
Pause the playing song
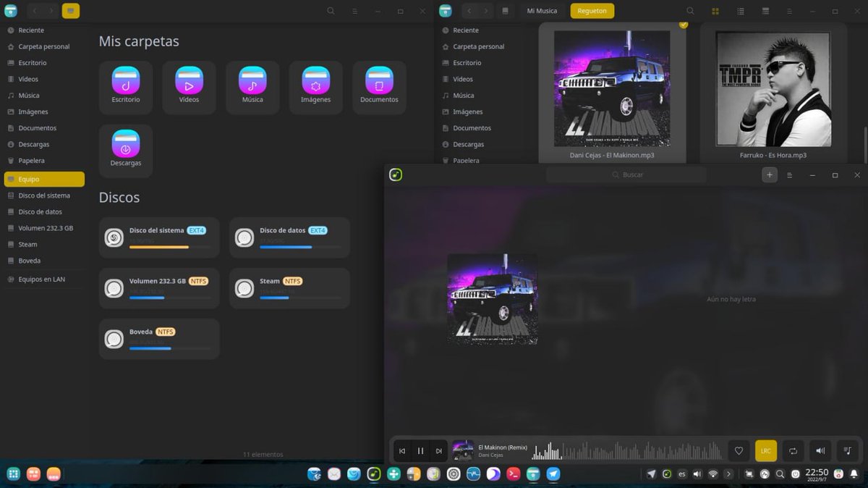pyautogui.click(x=420, y=450)
